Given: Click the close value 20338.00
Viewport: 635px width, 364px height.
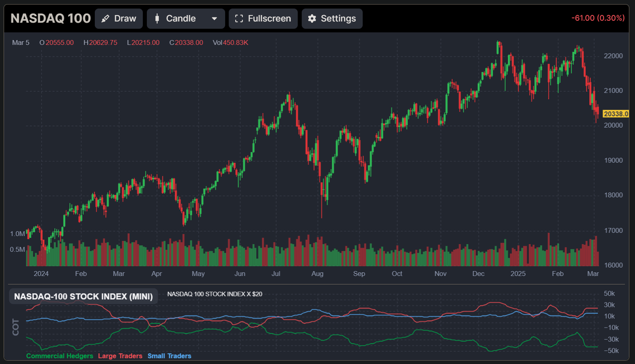Looking at the screenshot, I should (189, 43).
